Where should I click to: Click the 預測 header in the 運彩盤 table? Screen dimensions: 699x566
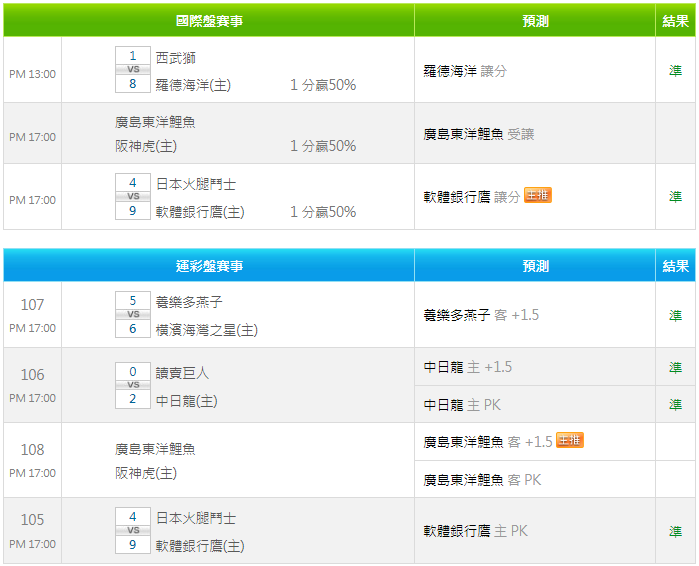pos(535,266)
